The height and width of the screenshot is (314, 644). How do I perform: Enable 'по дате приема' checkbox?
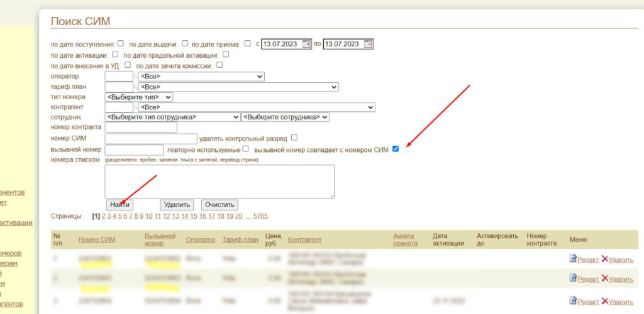[x=248, y=43]
